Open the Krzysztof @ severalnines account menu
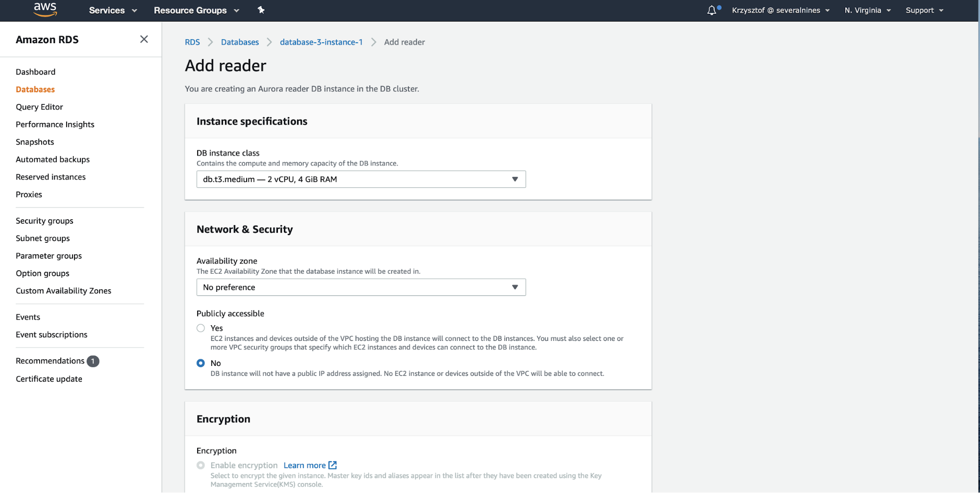The height and width of the screenshot is (493, 980). click(780, 10)
